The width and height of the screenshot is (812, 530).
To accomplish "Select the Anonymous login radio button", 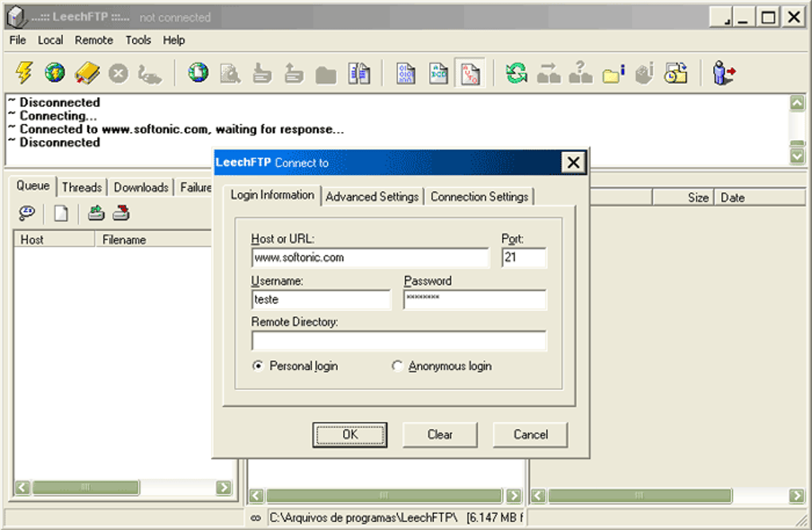I will pyautogui.click(x=397, y=367).
